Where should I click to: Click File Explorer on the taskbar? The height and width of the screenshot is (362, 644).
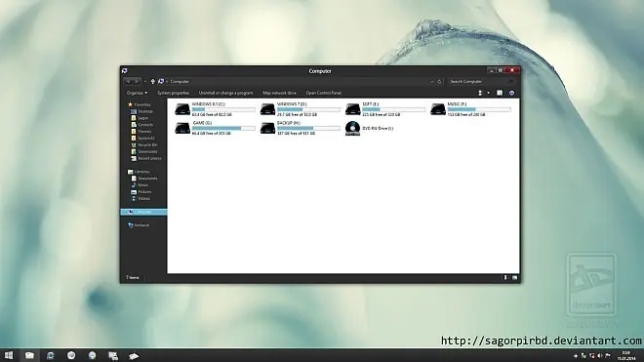coord(29,355)
